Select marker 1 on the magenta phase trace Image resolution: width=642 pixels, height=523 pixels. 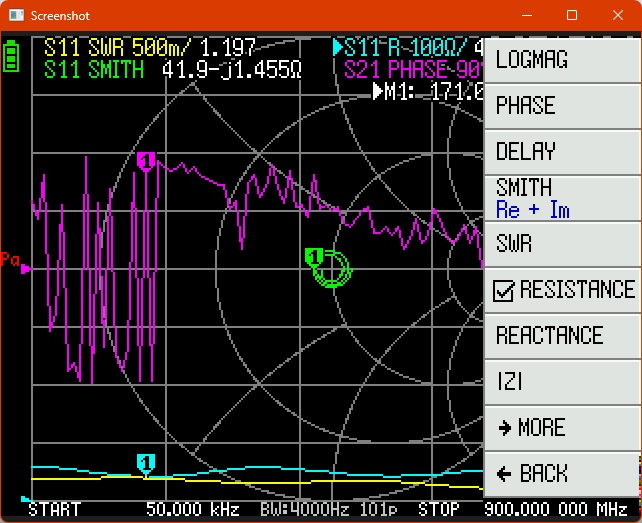coord(146,161)
